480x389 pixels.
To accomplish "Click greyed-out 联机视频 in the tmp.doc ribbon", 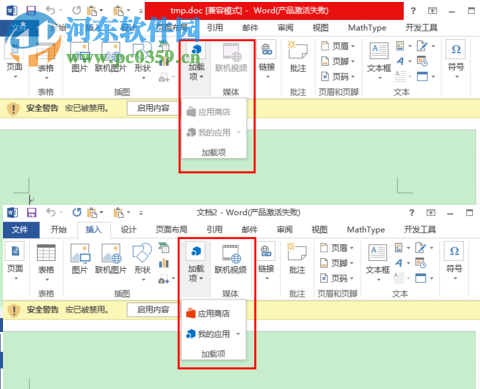I will [231, 57].
